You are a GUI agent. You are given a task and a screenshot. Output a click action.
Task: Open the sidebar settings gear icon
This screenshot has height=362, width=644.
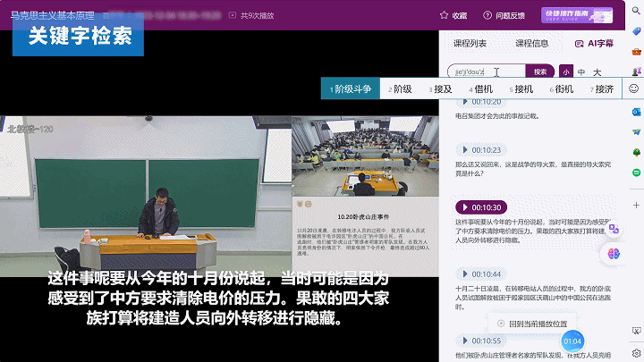pyautogui.click(x=636, y=353)
